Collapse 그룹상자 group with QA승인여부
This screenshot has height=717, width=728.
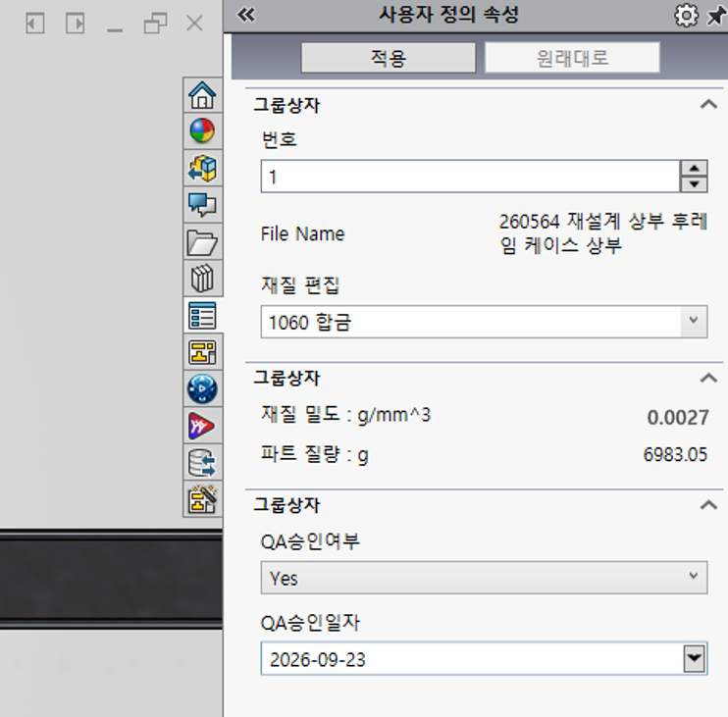click(x=708, y=505)
